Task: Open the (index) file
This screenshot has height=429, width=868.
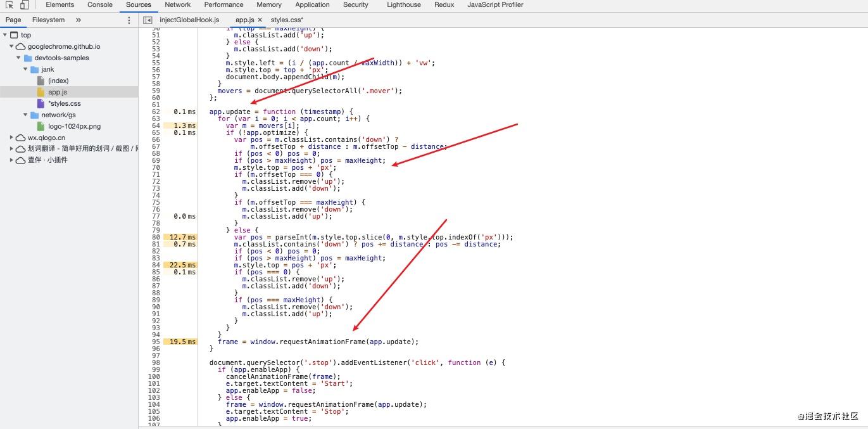Action: [58, 81]
